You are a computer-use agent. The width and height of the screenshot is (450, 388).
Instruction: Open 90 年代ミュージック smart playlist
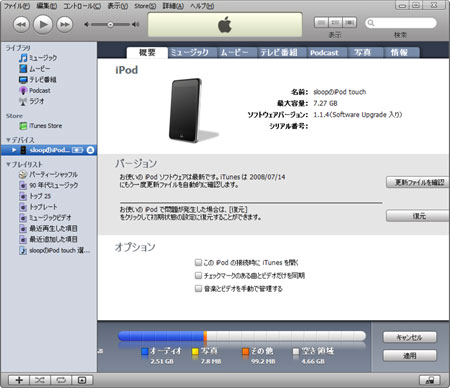tap(49, 185)
